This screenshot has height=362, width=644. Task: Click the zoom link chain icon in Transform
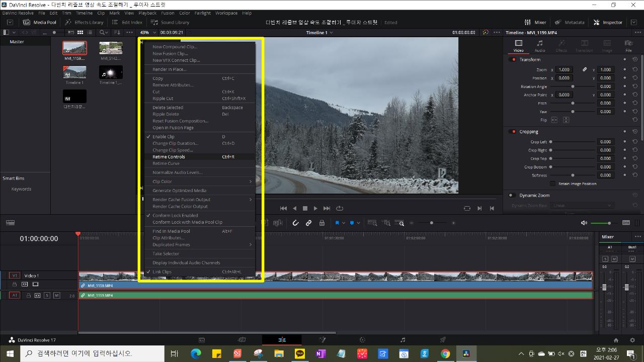click(x=585, y=69)
